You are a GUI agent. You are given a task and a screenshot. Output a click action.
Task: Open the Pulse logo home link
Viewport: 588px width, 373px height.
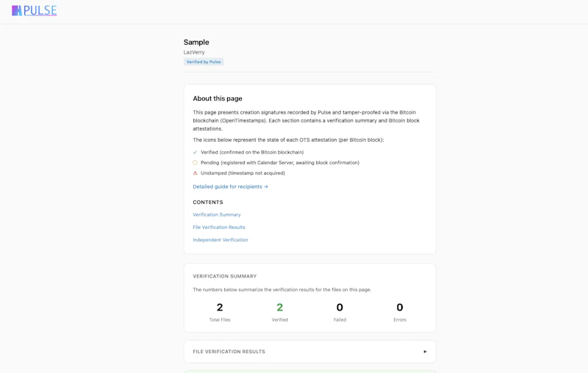34,10
